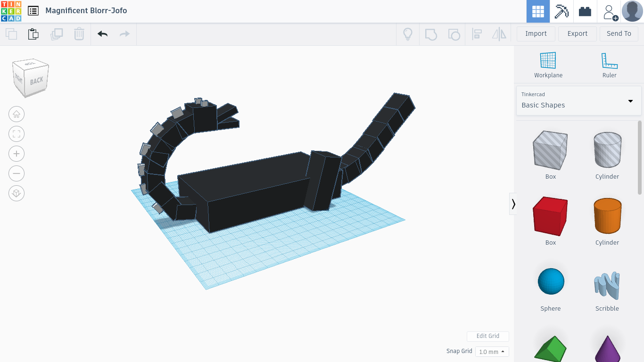
Task: Click the Copy toolbar icon
Action: (x=11, y=34)
